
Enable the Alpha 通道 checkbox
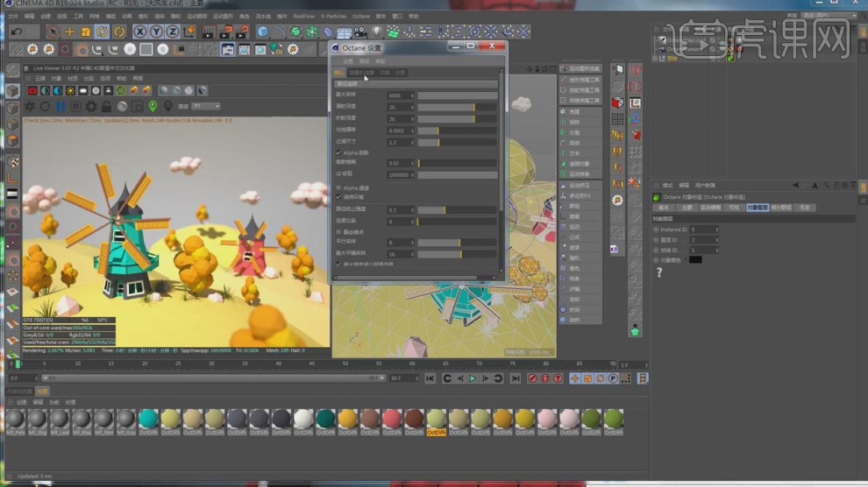tap(339, 187)
